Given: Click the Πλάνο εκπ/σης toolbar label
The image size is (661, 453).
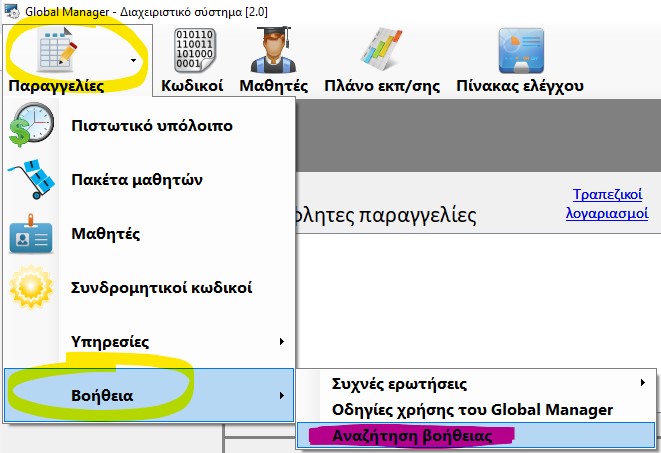Looking at the screenshot, I should pos(382,86).
